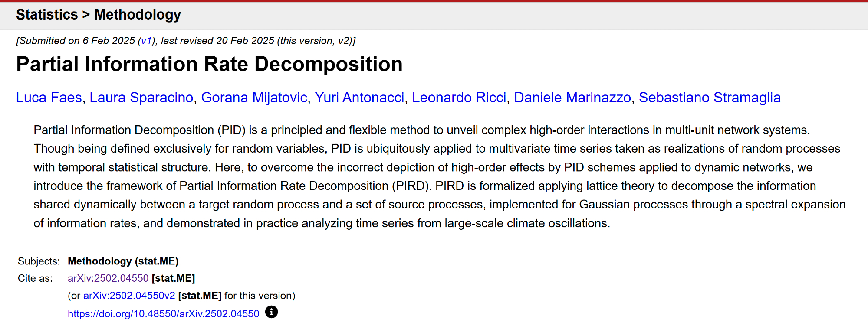Click author Sebastiano Stramaglia

tap(709, 98)
